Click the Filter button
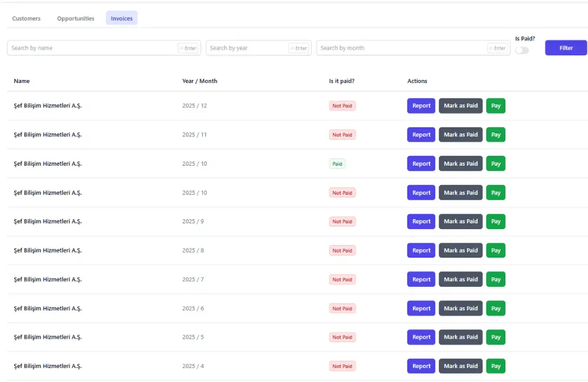The height and width of the screenshot is (382, 588). point(565,48)
